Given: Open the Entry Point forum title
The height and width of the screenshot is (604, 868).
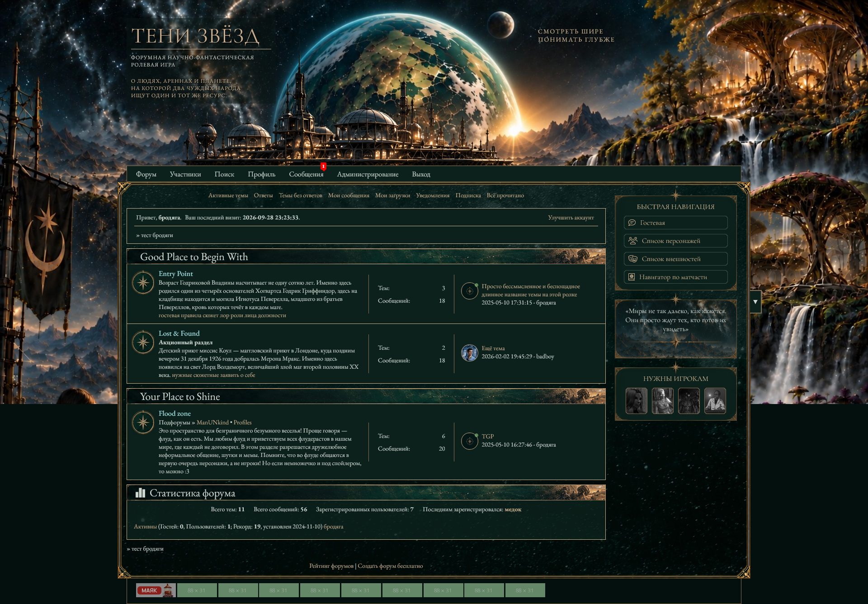Looking at the screenshot, I should pyautogui.click(x=176, y=274).
